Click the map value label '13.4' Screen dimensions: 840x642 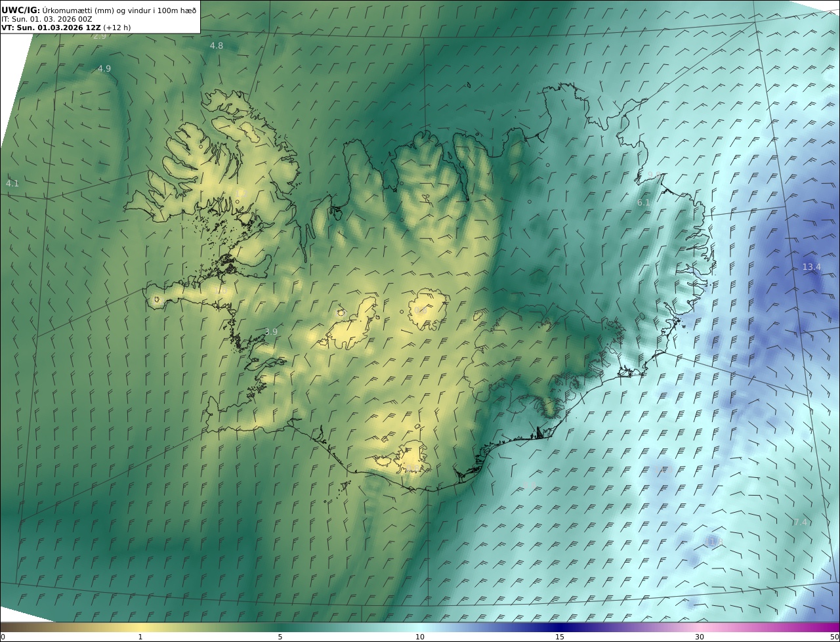point(812,267)
